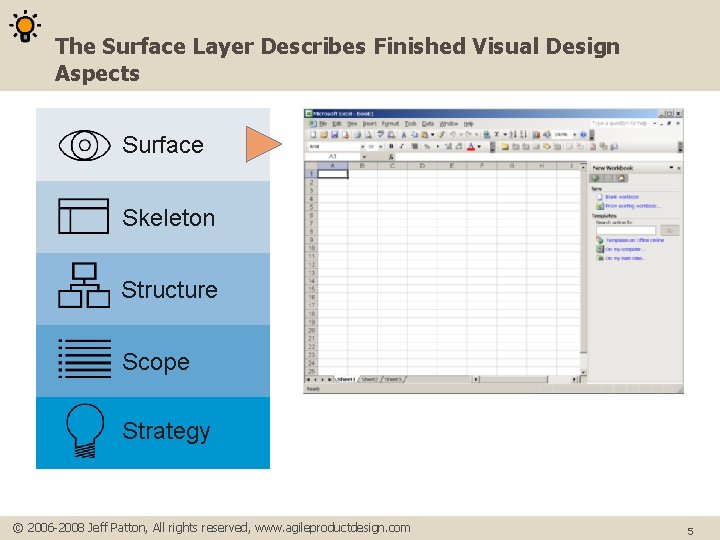This screenshot has height=540, width=720.
Task: Click the Insert Function fx button
Action: point(391,157)
